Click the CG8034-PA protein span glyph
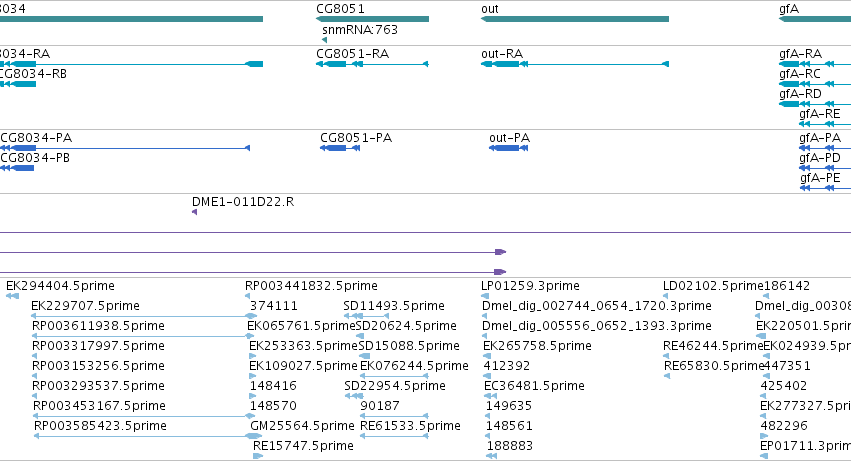This screenshot has width=851, height=461. [x=125, y=148]
